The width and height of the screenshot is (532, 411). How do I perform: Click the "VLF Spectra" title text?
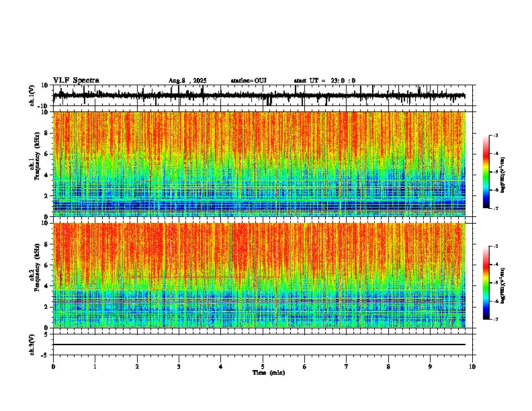pos(76,80)
